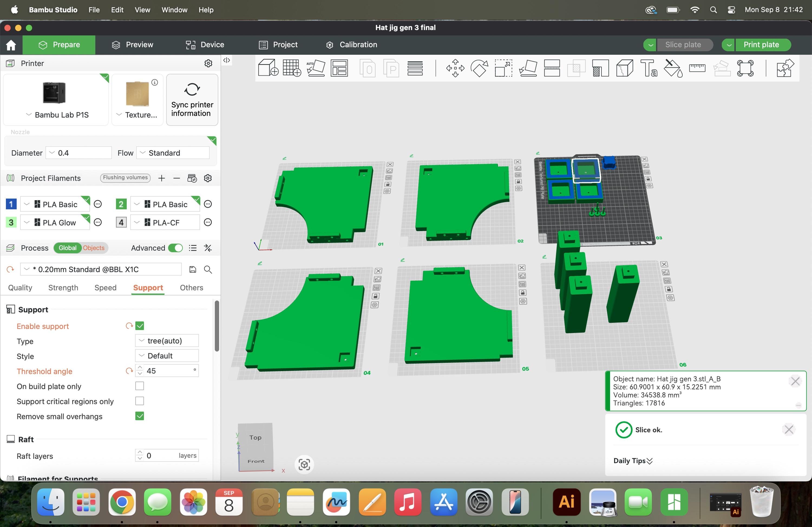Screen dimensions: 812x527
Task: Toggle the Advanced mode switch
Action: click(175, 248)
